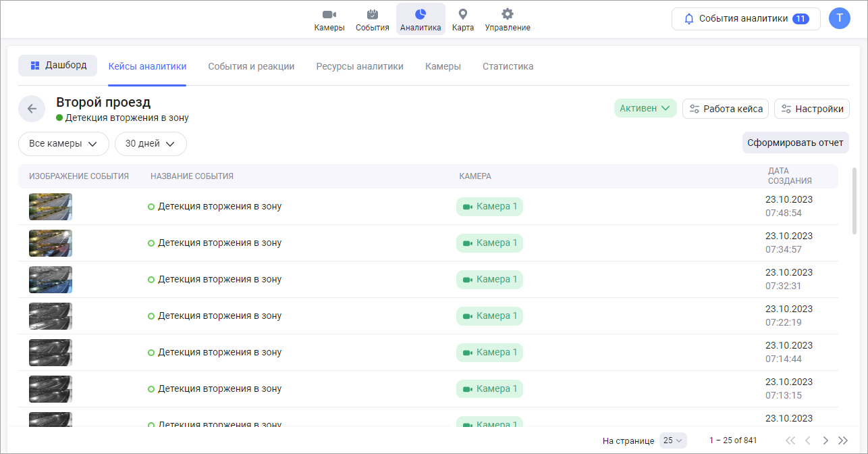Screen dimensions: 868x454
Task: Click the vertical scrollbar of events list
Action: [855, 203]
